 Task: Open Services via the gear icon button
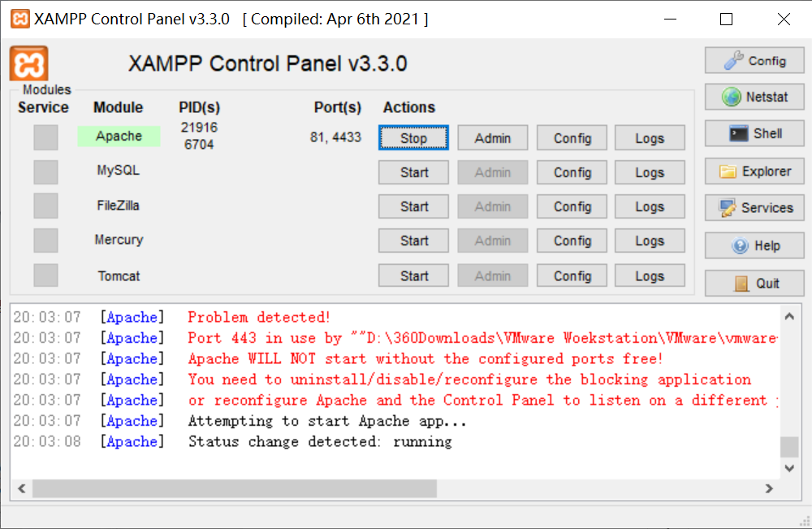point(754,208)
